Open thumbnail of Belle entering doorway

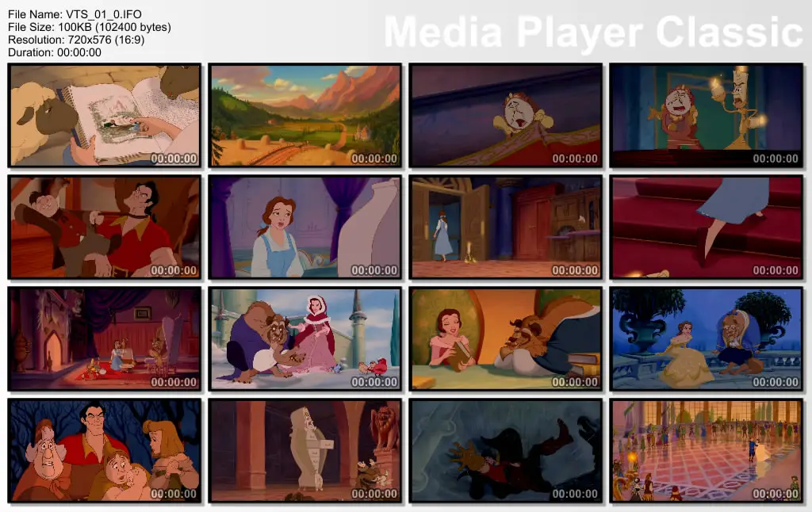coord(506,227)
